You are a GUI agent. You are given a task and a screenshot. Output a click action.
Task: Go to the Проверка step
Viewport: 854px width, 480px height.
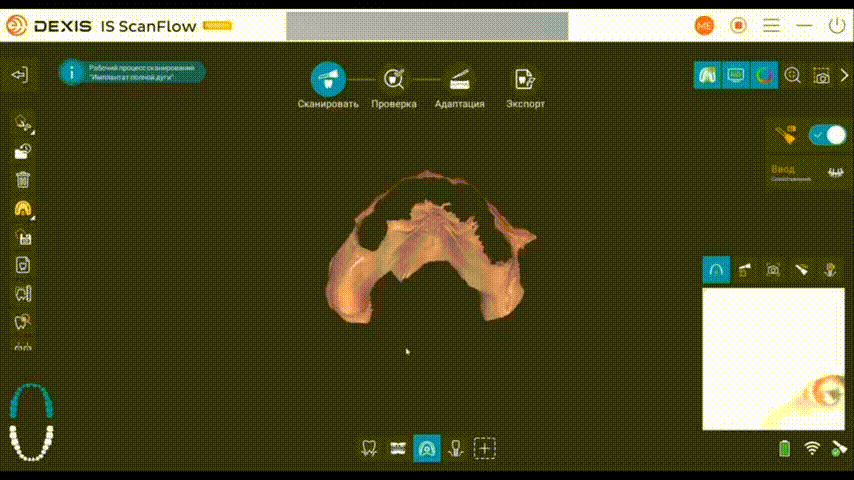coord(394,87)
